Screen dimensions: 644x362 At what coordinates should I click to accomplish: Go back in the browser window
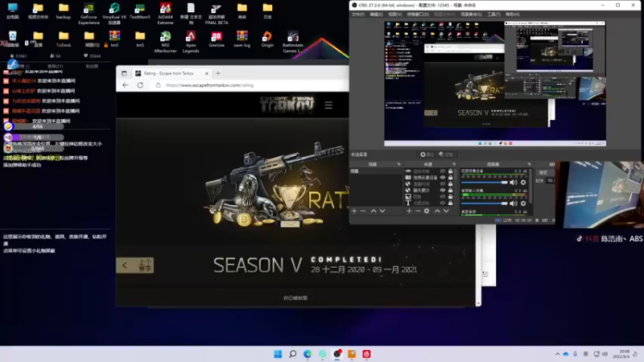coord(126,85)
